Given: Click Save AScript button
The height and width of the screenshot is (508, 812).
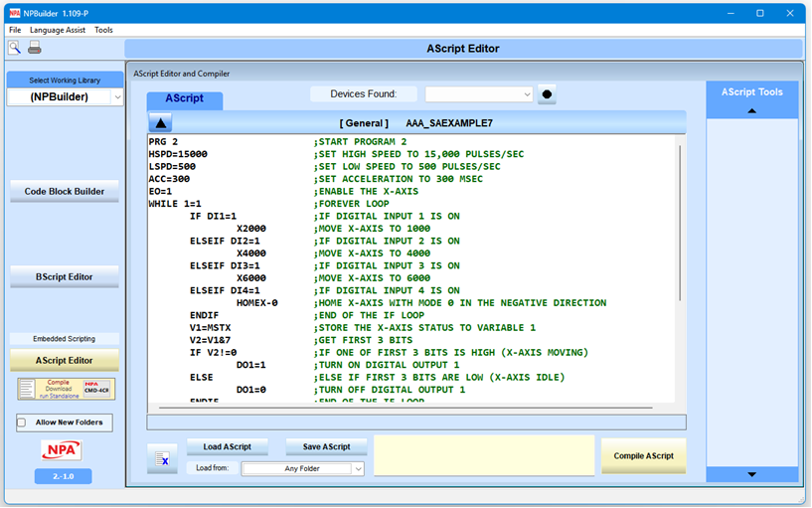Looking at the screenshot, I should (x=326, y=447).
